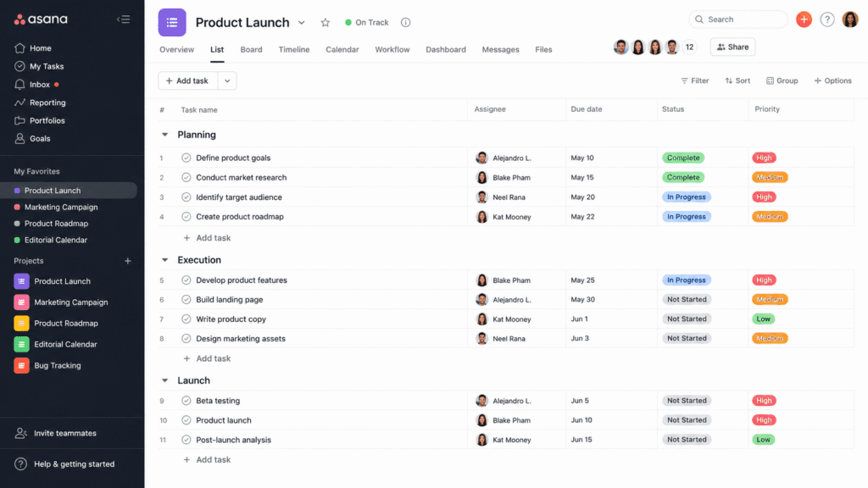Click the Search field
Image resolution: width=868 pixels, height=488 pixels.
tap(738, 19)
